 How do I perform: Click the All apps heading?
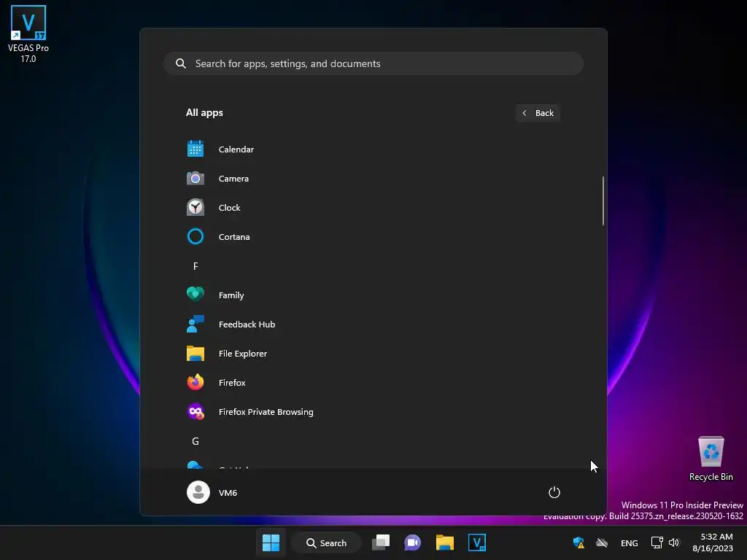tap(204, 113)
